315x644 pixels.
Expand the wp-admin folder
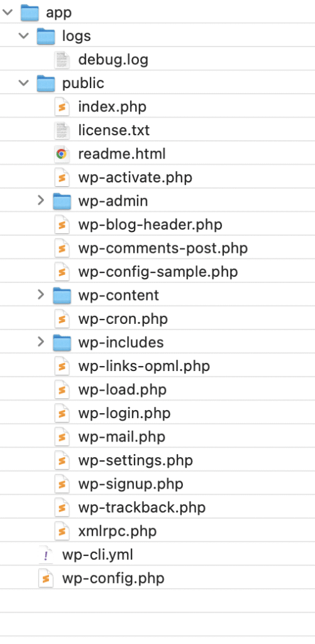pos(40,201)
